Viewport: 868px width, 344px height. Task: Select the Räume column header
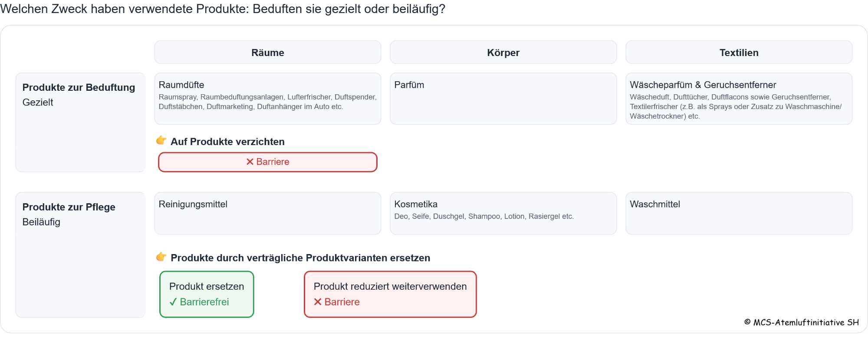point(267,53)
